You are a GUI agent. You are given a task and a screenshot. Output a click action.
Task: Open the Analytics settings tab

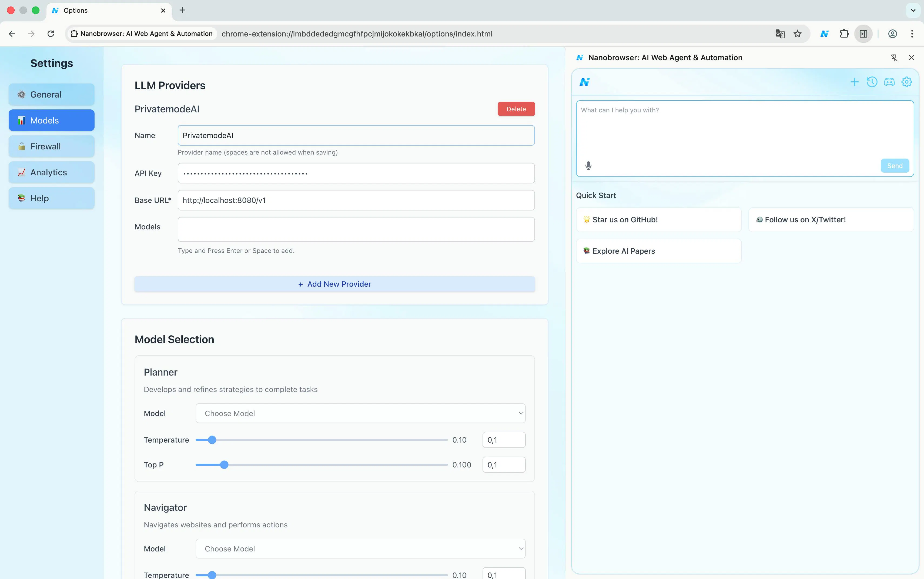[52, 172]
